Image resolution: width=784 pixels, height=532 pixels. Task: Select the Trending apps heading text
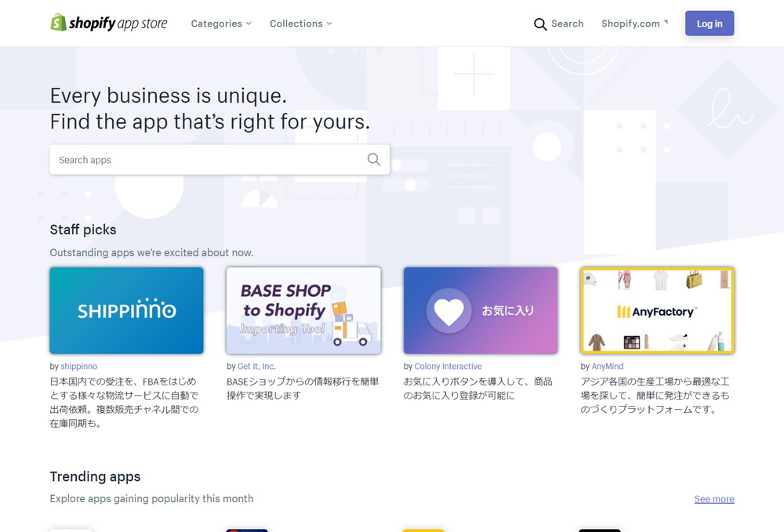[x=95, y=476]
